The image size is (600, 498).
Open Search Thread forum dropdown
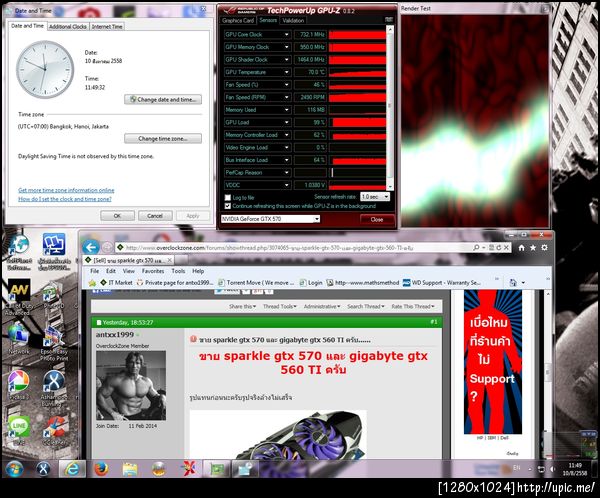[x=366, y=307]
